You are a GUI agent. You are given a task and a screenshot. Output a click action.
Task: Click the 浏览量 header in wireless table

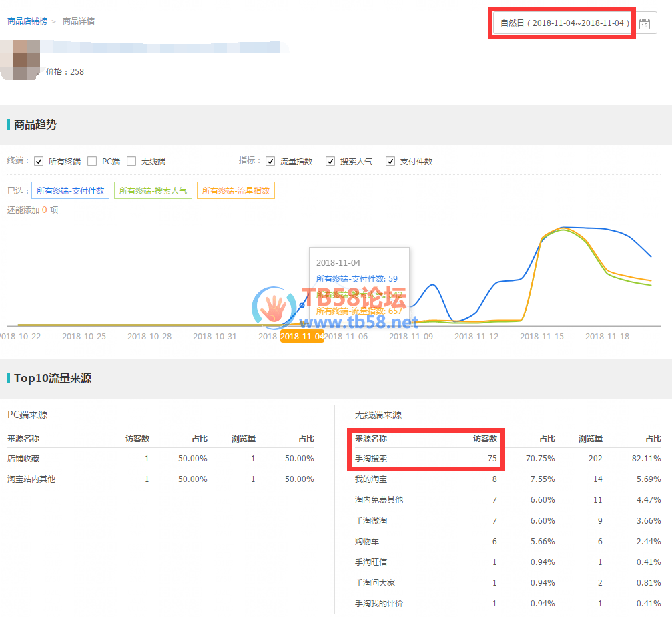[x=591, y=438]
